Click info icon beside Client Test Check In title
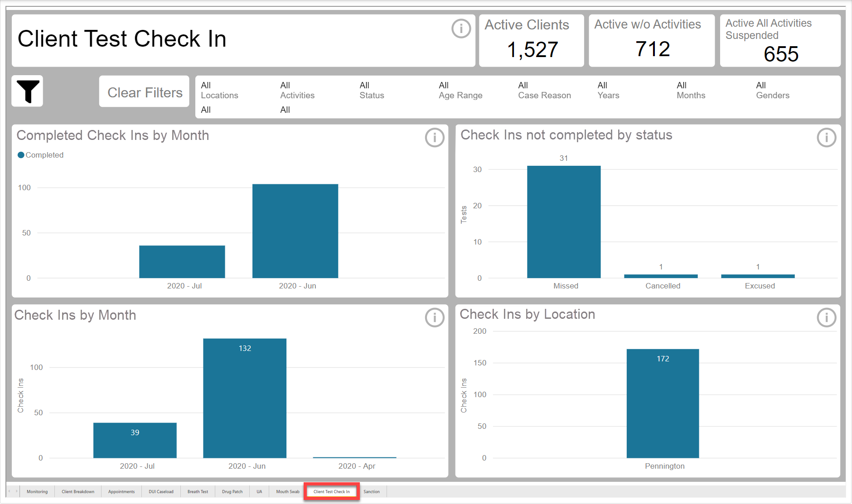This screenshot has height=504, width=852. point(461,29)
